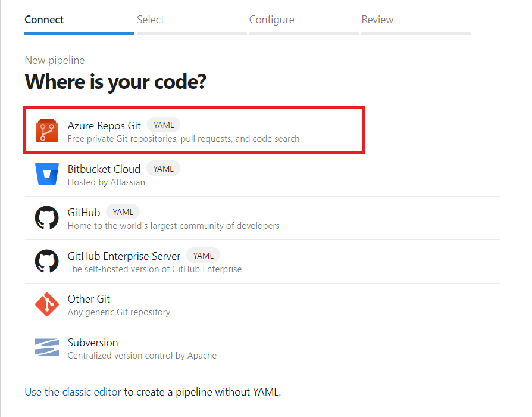Click the GitHub Enterprise Server icon
Screen dimensions: 532x417
pos(46,262)
